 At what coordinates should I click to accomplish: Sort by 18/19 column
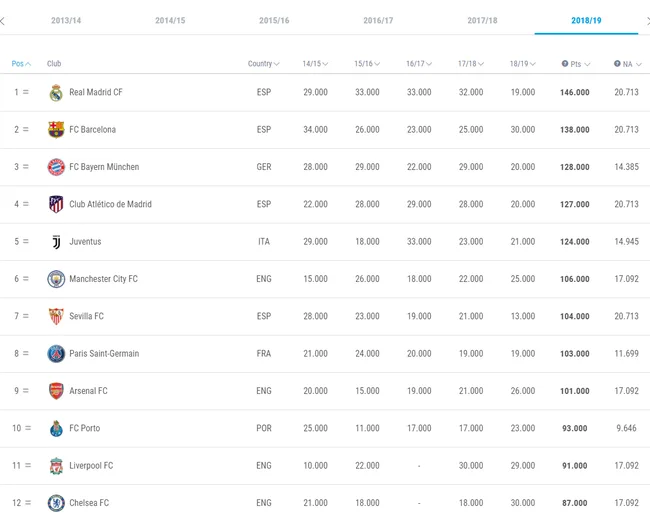[x=522, y=64]
